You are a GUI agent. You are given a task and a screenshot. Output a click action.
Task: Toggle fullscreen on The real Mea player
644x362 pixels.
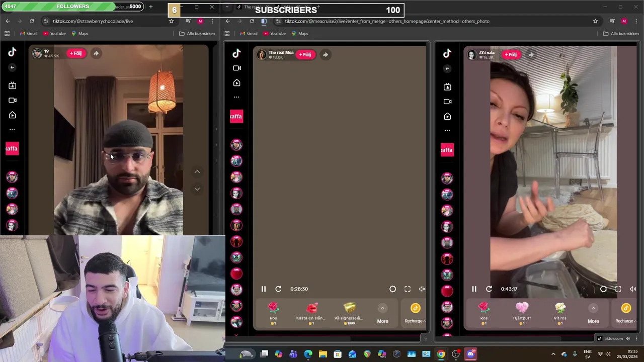408,289
